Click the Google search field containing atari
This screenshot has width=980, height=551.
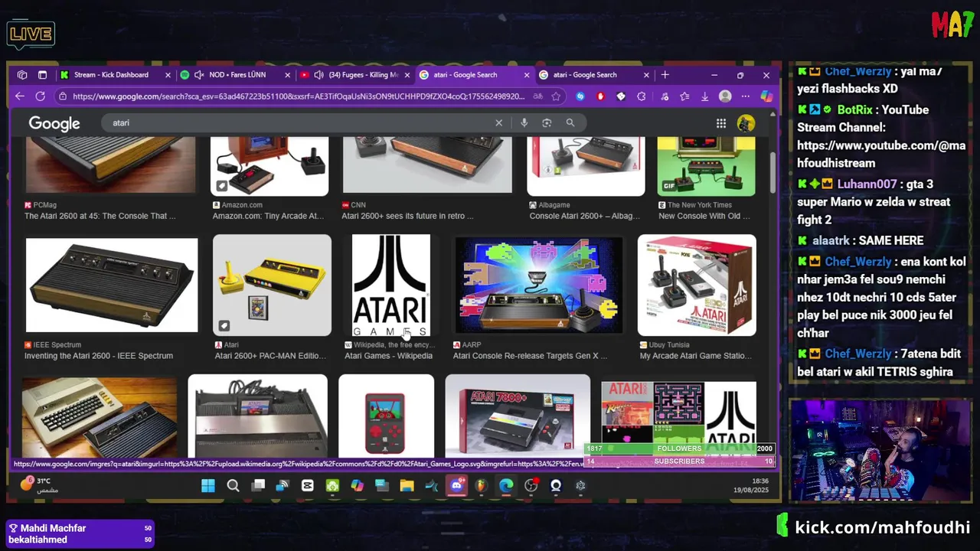302,122
